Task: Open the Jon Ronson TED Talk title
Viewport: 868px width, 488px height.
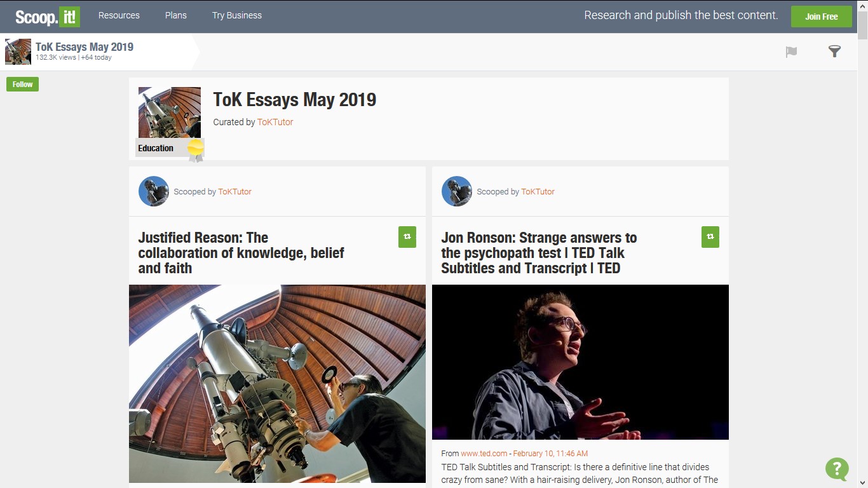Action: click(539, 253)
